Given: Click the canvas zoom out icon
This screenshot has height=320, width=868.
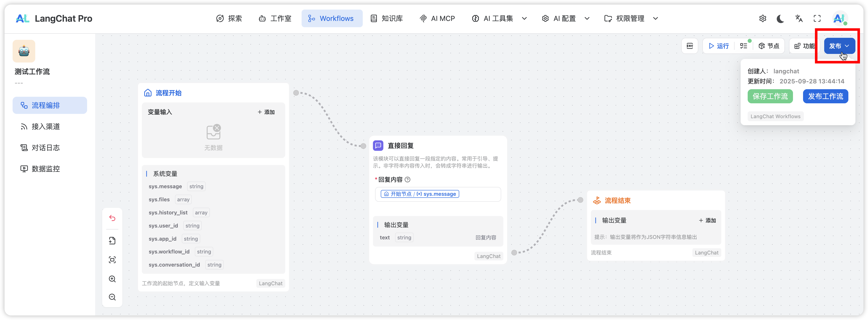Looking at the screenshot, I should click(112, 297).
